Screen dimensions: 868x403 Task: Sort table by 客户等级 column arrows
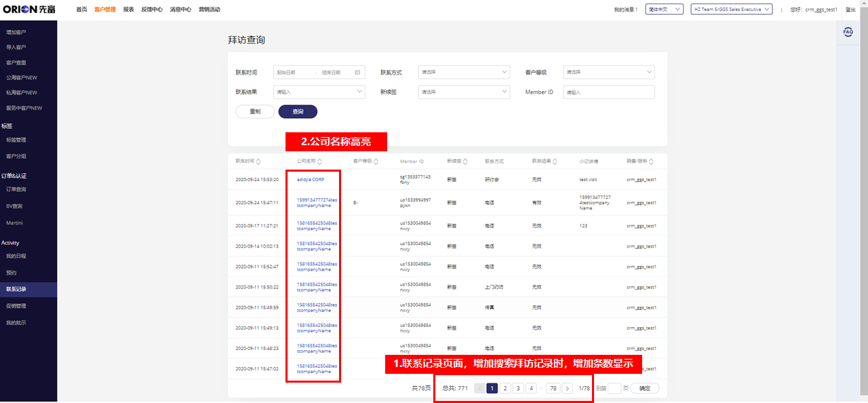click(376, 161)
